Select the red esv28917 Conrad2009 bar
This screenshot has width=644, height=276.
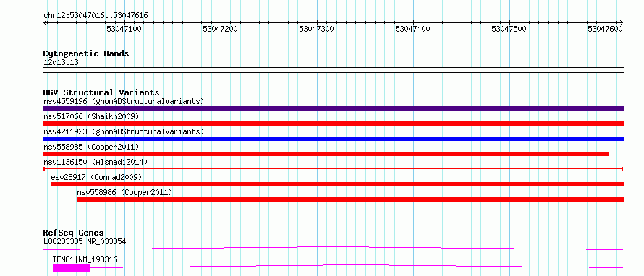pyautogui.click(x=338, y=184)
